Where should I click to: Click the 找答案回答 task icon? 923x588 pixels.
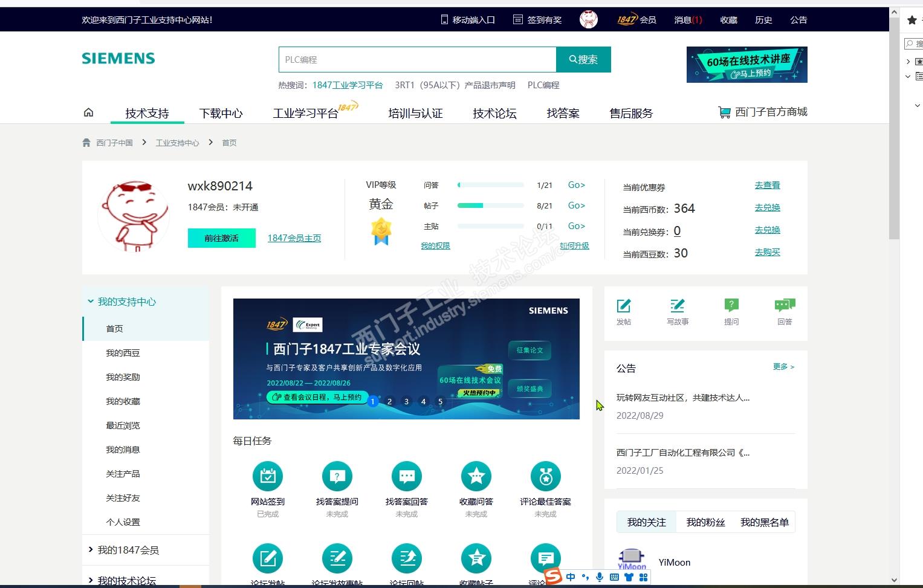pyautogui.click(x=407, y=476)
